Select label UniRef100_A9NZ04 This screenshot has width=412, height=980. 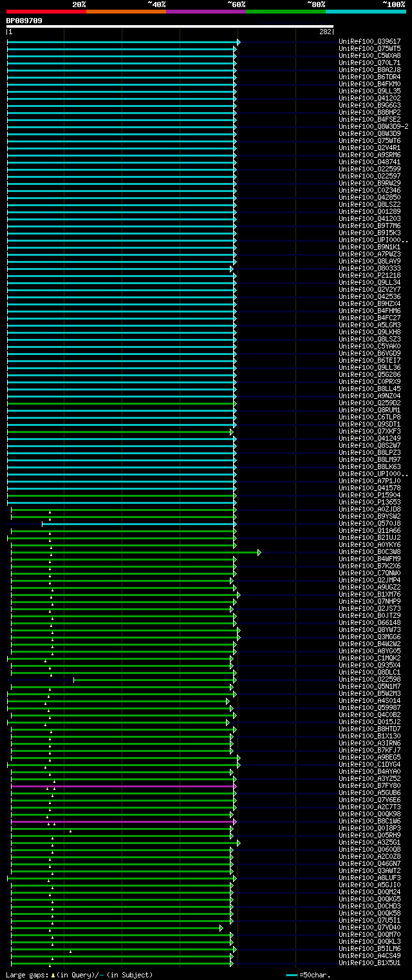[370, 396]
